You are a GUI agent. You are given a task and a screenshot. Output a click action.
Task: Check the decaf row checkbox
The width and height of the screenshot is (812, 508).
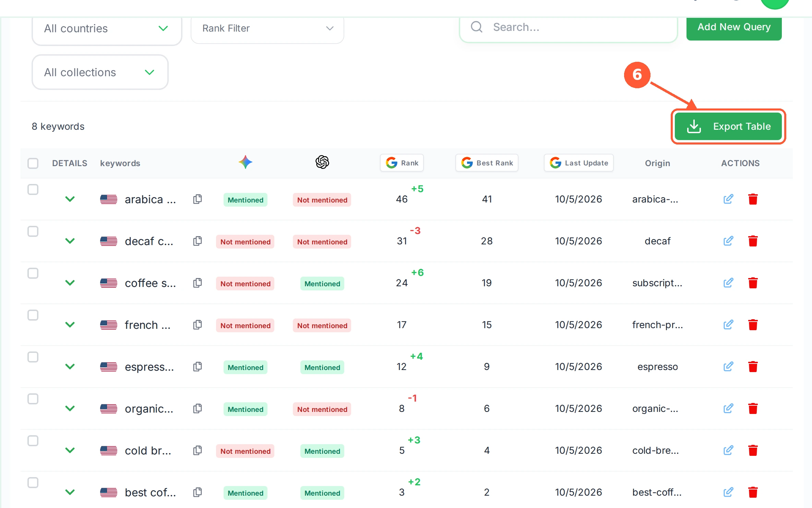coord(33,231)
